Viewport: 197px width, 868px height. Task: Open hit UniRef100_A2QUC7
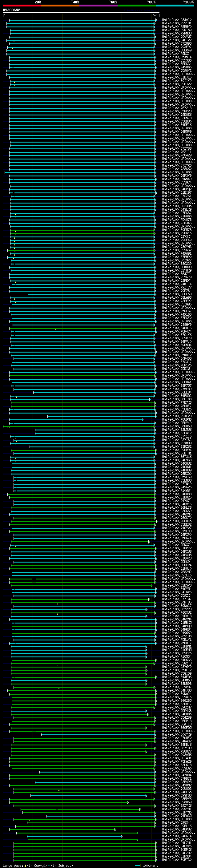(176, 751)
